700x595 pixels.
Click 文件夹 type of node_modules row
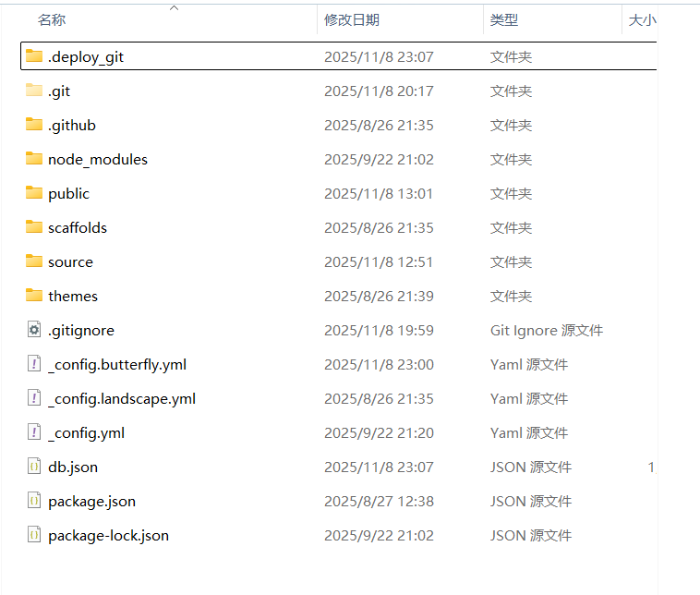(512, 160)
